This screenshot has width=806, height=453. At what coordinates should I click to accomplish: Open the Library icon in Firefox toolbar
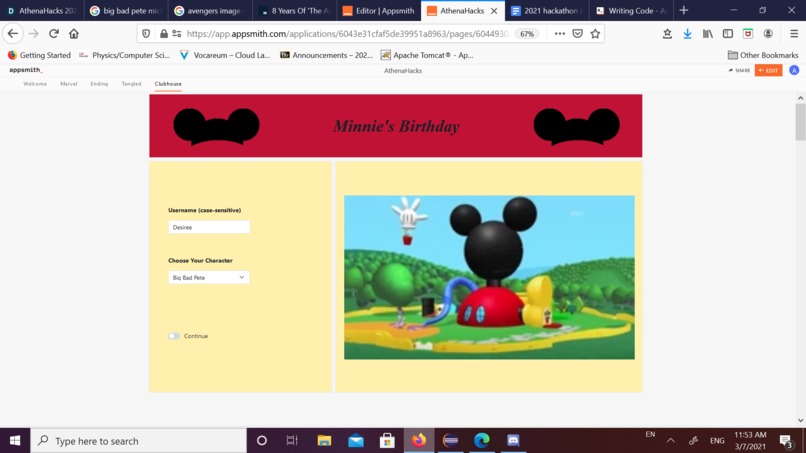(x=708, y=33)
